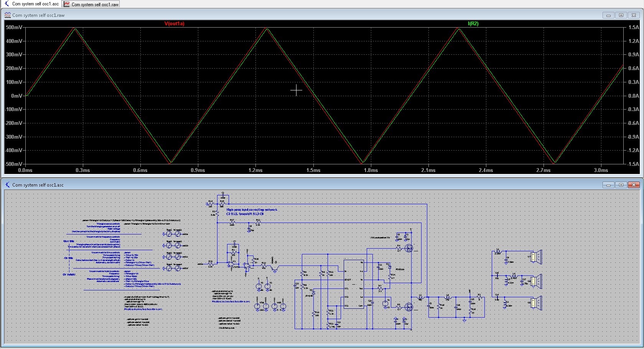Select inductor L6 in the output filter
The height and width of the screenshot is (349, 644).
[448, 297]
